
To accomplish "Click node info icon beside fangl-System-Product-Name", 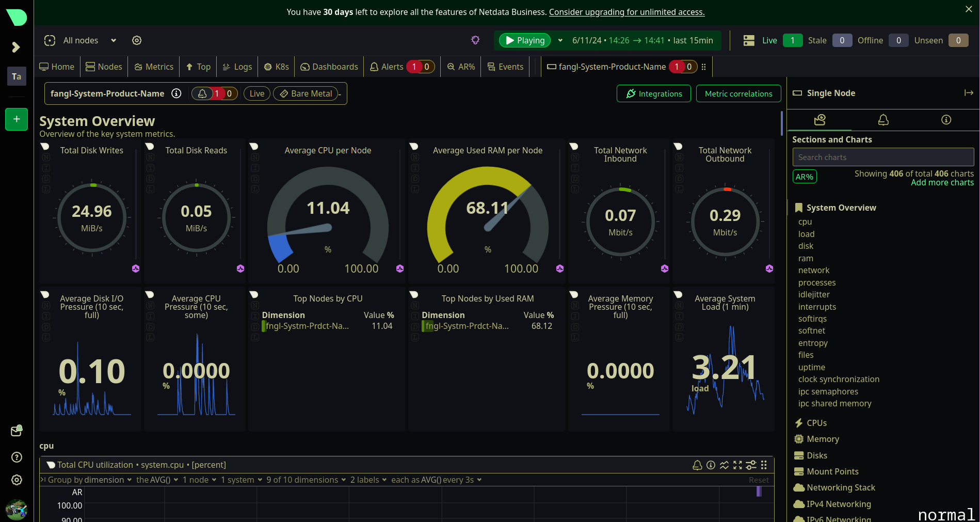I will click(x=176, y=93).
